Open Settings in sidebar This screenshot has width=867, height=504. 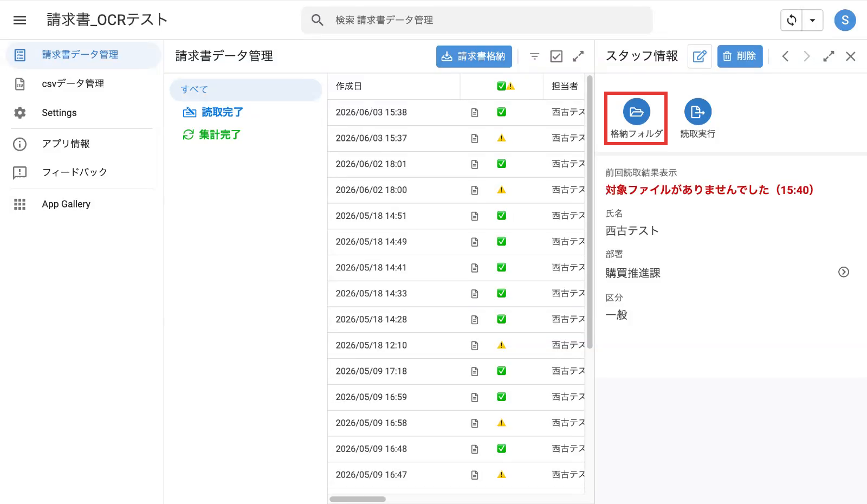pyautogui.click(x=83, y=113)
